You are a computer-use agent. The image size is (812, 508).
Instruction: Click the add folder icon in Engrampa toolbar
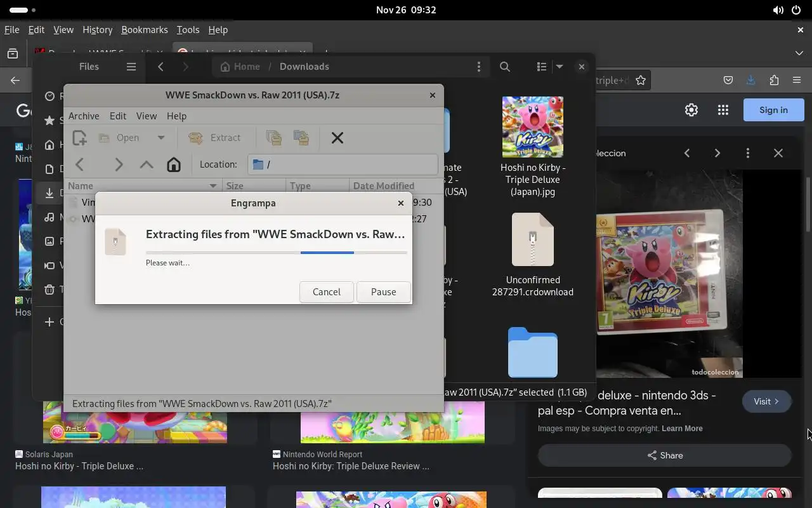(301, 138)
